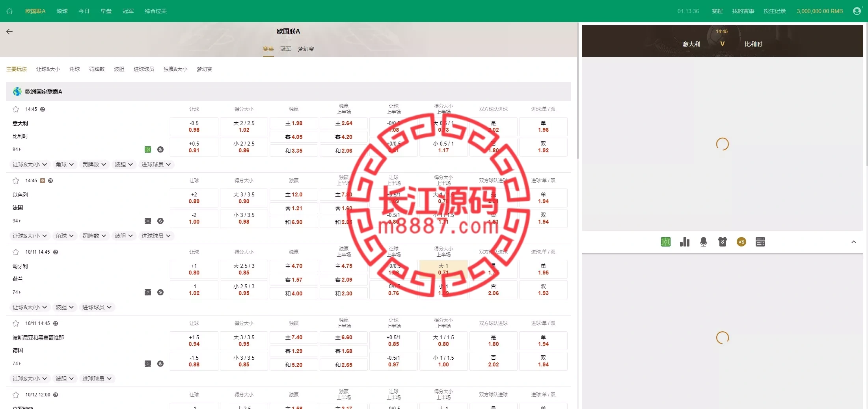
Task: Click the clock icon next to 意大利 match time
Action: [43, 109]
